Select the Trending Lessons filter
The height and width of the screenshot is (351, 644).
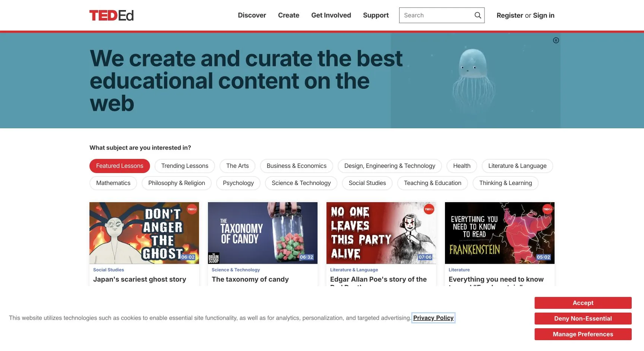point(185,166)
